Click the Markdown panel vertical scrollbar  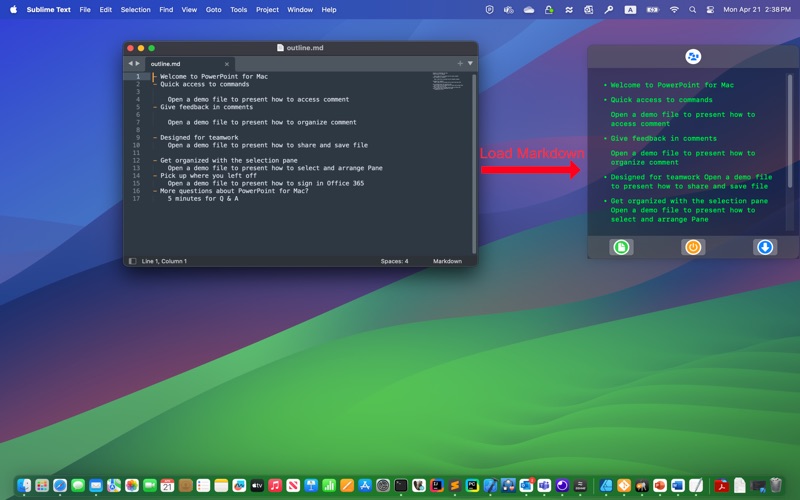(790, 131)
